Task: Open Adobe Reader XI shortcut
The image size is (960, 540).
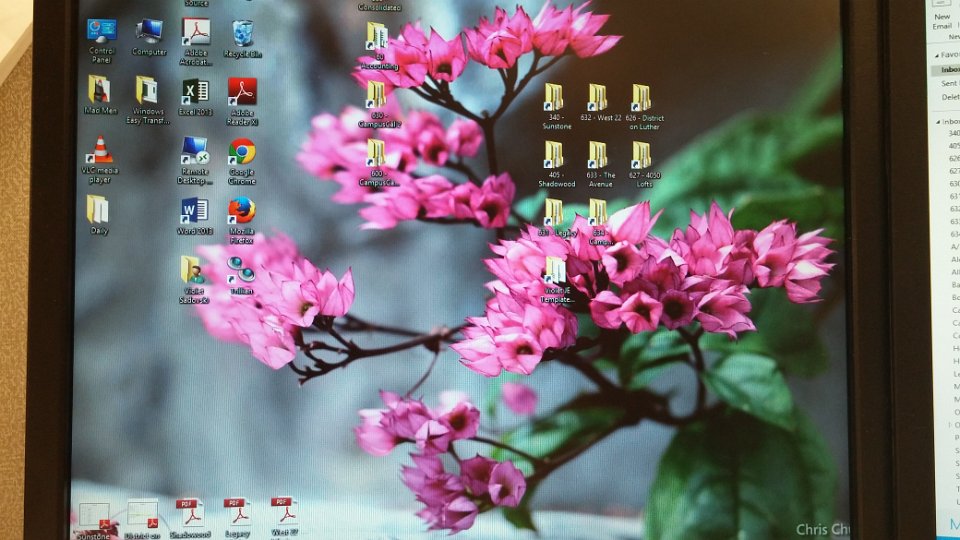Action: click(x=242, y=92)
